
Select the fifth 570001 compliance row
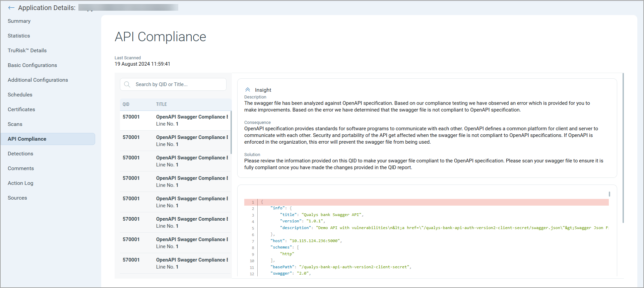point(175,202)
